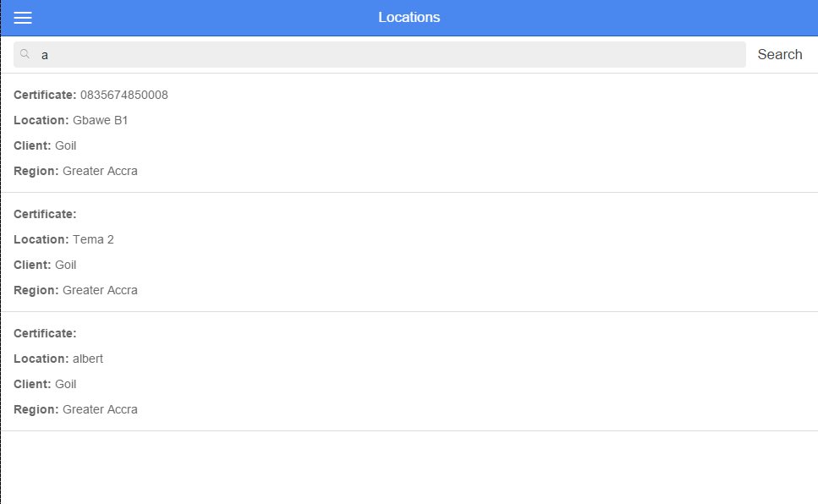Click certificate number 0835674850008
The height and width of the screenshot is (504, 818).
124,95
